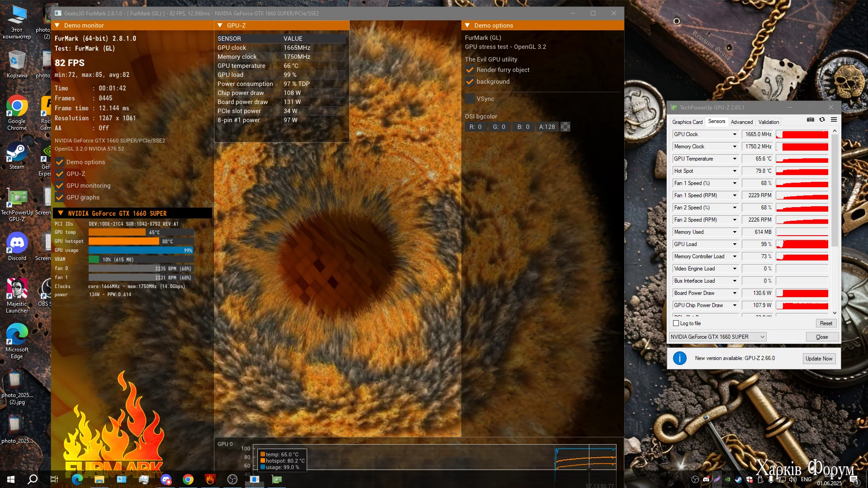Collapse the Demo monitor panel
This screenshot has height=488, width=868.
click(57, 25)
